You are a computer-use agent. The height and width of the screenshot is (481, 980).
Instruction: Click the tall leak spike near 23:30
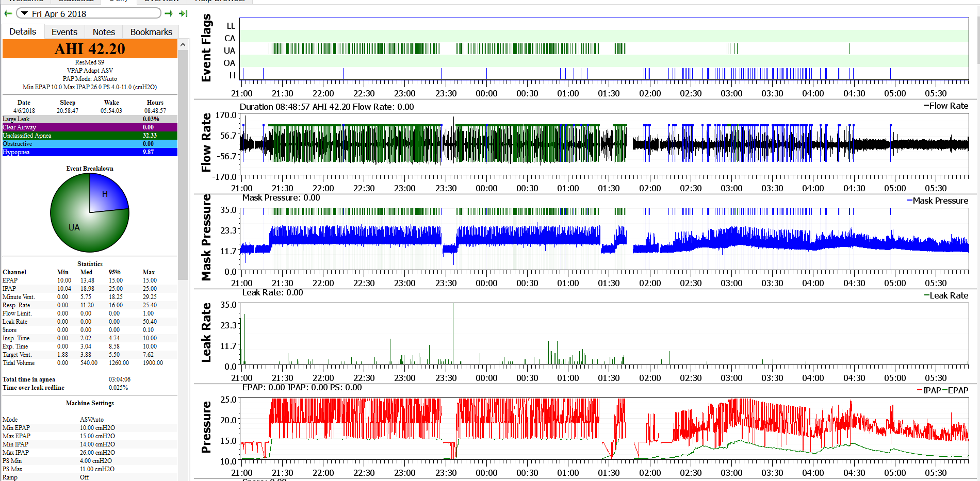(x=453, y=334)
